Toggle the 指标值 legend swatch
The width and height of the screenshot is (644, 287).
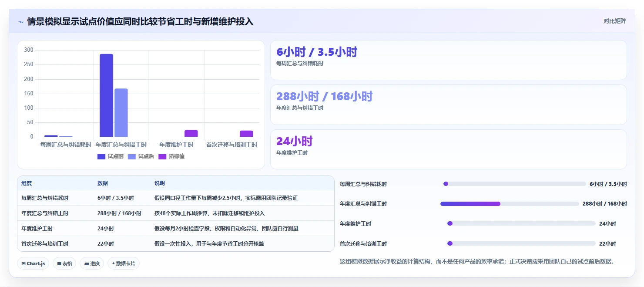[162, 156]
